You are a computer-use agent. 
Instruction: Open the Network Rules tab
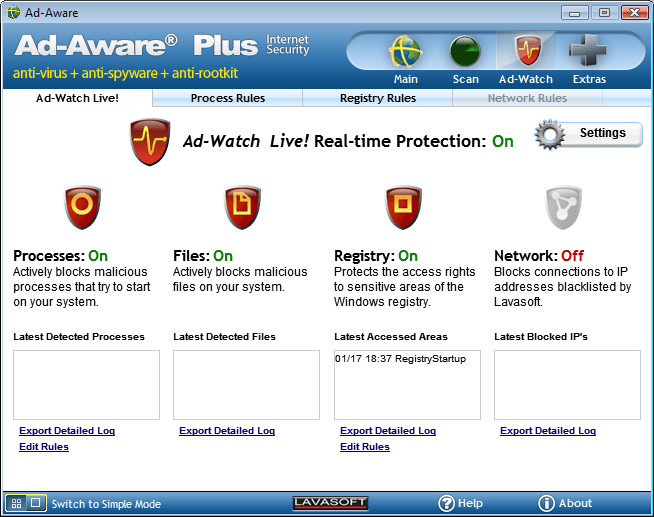528,98
